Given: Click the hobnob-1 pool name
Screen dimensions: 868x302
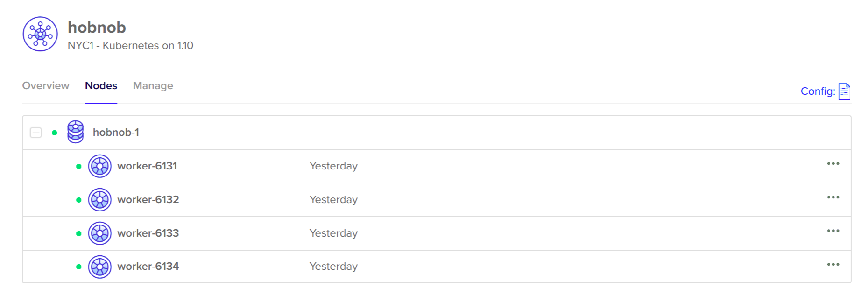Looking at the screenshot, I should [x=116, y=133].
